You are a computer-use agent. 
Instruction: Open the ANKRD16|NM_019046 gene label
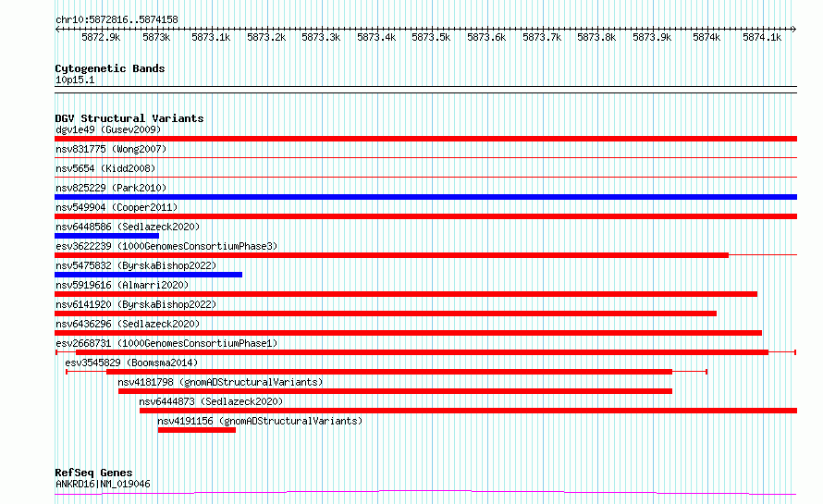(x=103, y=484)
